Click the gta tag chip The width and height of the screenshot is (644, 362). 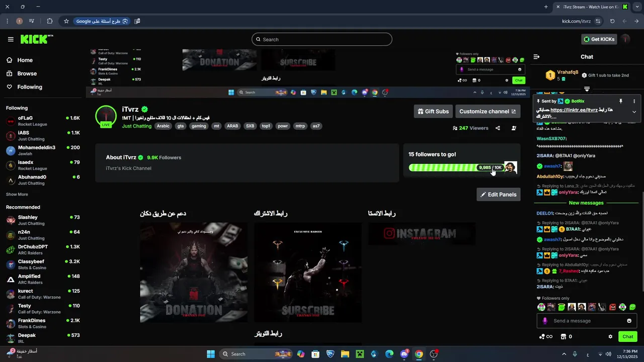pyautogui.click(x=181, y=126)
